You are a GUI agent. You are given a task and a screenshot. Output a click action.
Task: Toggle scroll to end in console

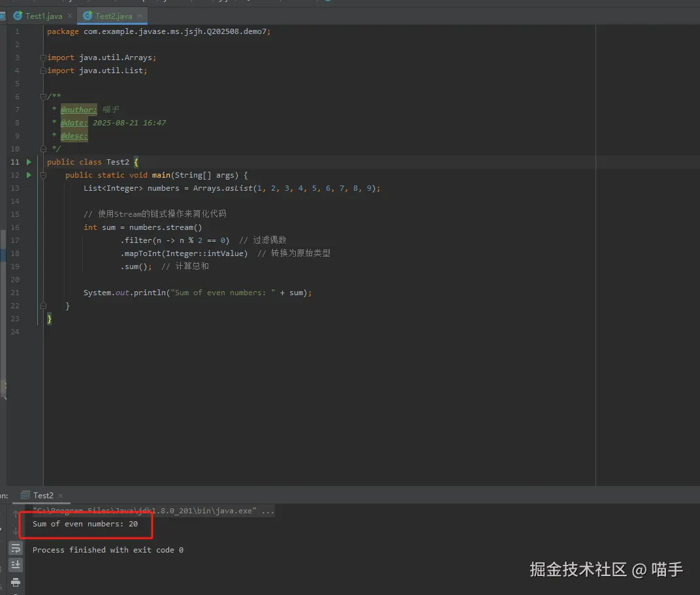pos(16,565)
